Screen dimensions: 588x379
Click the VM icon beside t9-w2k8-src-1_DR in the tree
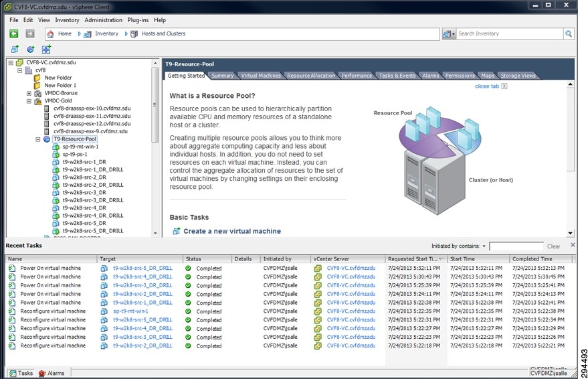pyautogui.click(x=56, y=162)
